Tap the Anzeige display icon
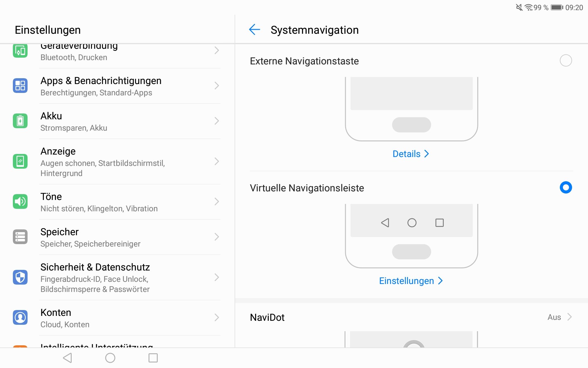 click(20, 161)
